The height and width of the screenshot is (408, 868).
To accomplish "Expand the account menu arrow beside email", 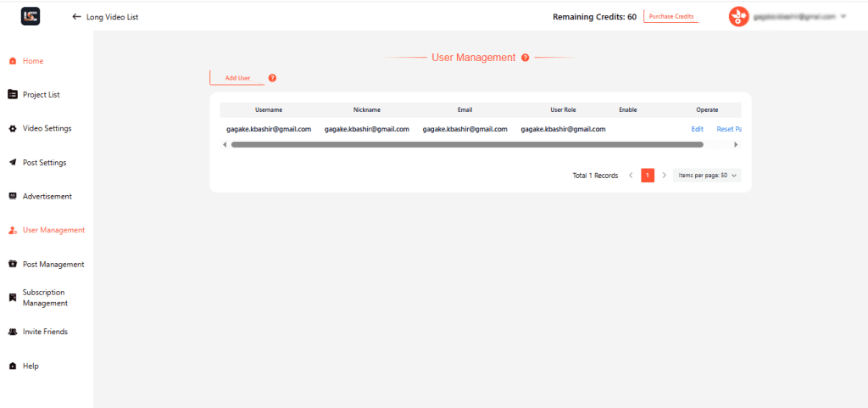I will [844, 16].
